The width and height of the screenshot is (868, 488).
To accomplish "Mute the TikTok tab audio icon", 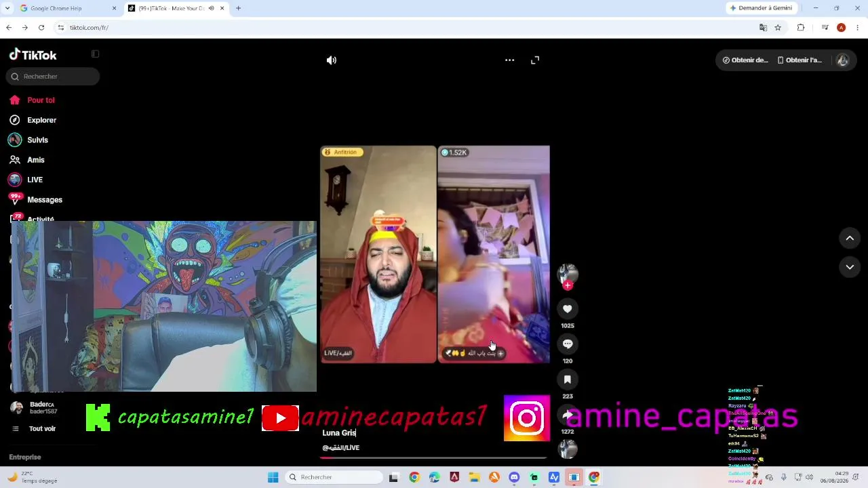I will (211, 8).
